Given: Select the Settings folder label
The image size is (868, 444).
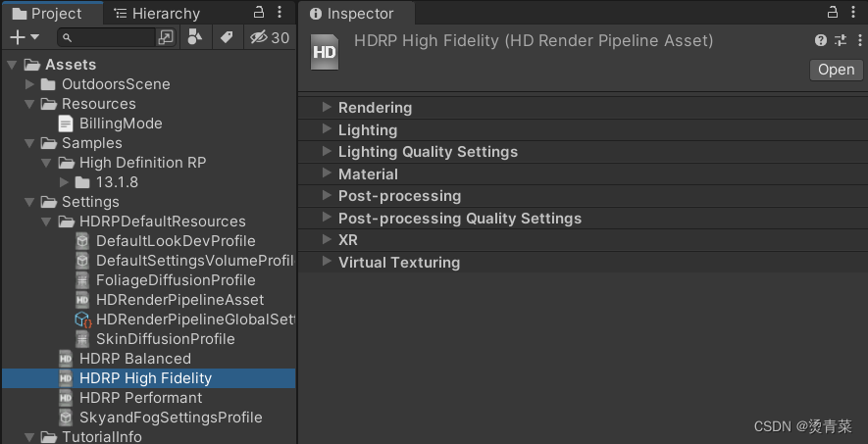Looking at the screenshot, I should (x=90, y=202).
